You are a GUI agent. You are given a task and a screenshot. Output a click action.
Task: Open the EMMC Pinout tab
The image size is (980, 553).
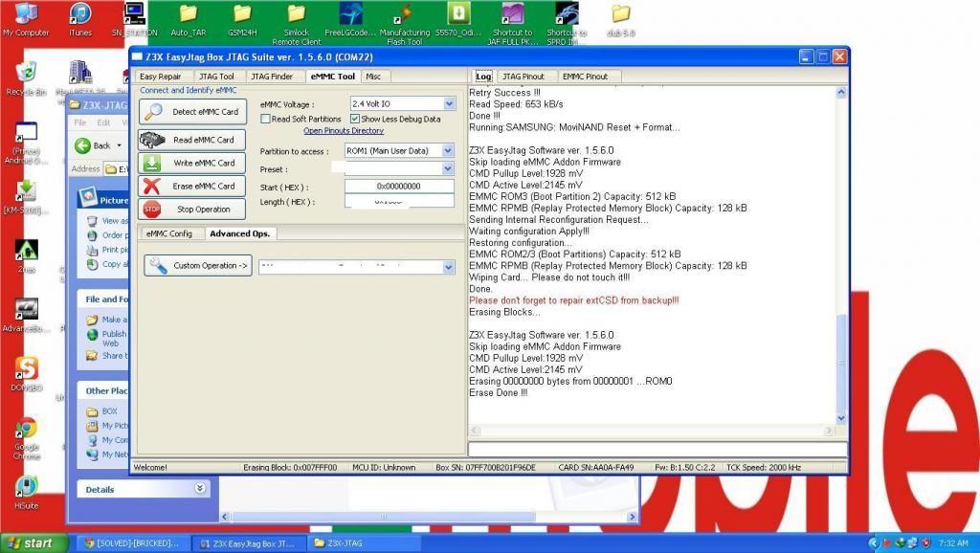585,77
